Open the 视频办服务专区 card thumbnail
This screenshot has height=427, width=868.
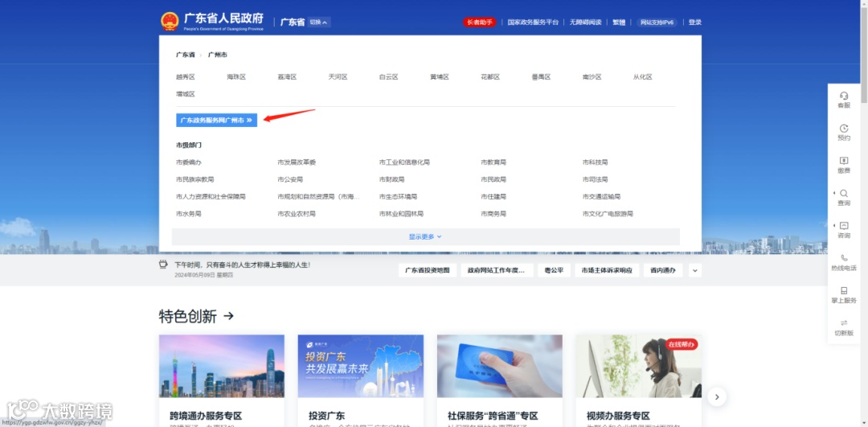pyautogui.click(x=638, y=366)
